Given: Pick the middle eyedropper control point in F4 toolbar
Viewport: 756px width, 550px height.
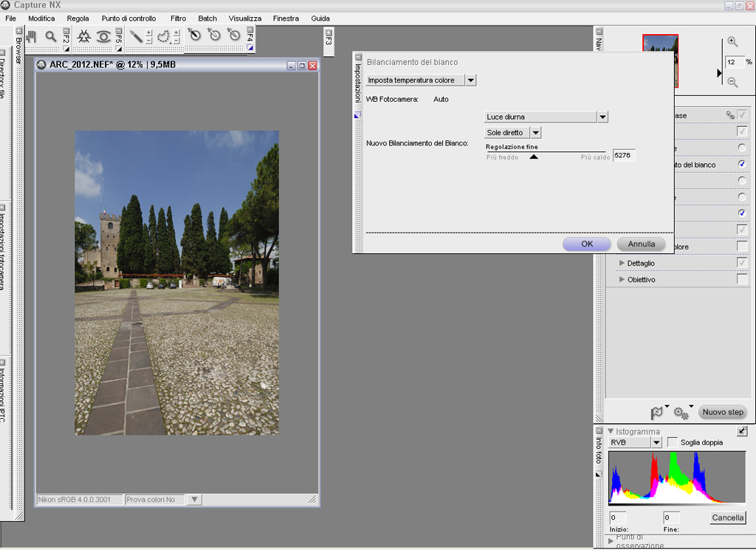Looking at the screenshot, I should pos(213,35).
